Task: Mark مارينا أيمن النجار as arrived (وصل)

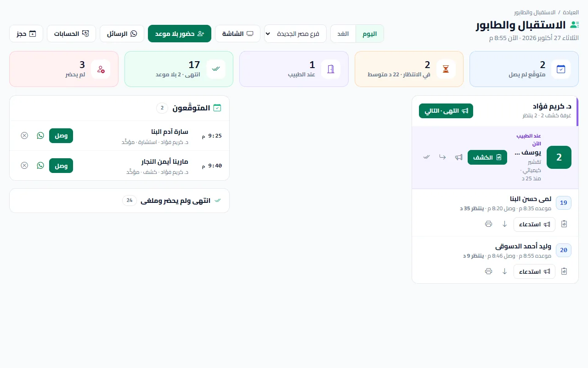Action: [x=61, y=166]
